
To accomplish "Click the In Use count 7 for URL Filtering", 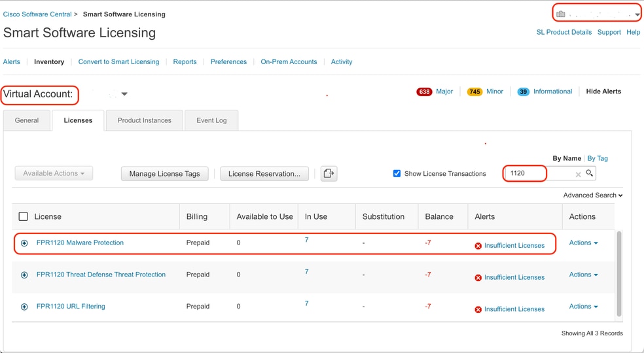I will point(306,303).
